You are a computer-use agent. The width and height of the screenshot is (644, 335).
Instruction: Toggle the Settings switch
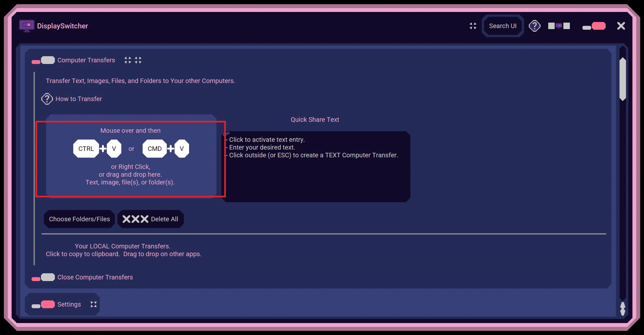pos(43,304)
